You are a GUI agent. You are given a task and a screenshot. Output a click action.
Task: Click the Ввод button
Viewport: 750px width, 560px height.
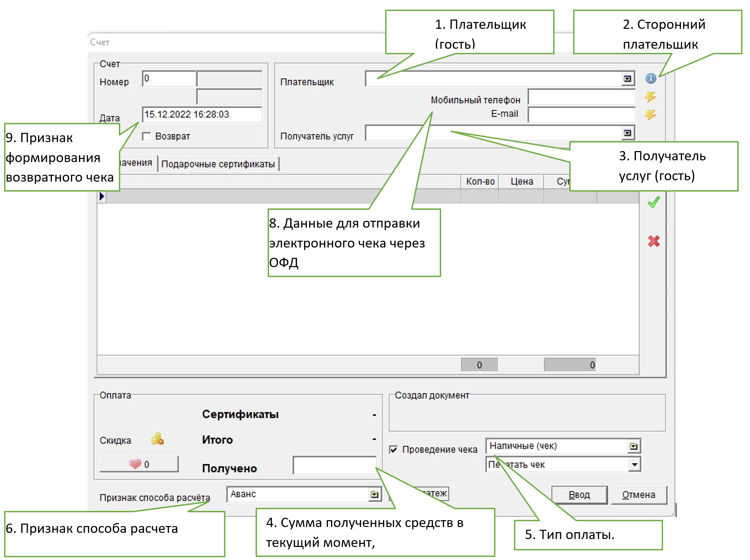[x=579, y=495]
